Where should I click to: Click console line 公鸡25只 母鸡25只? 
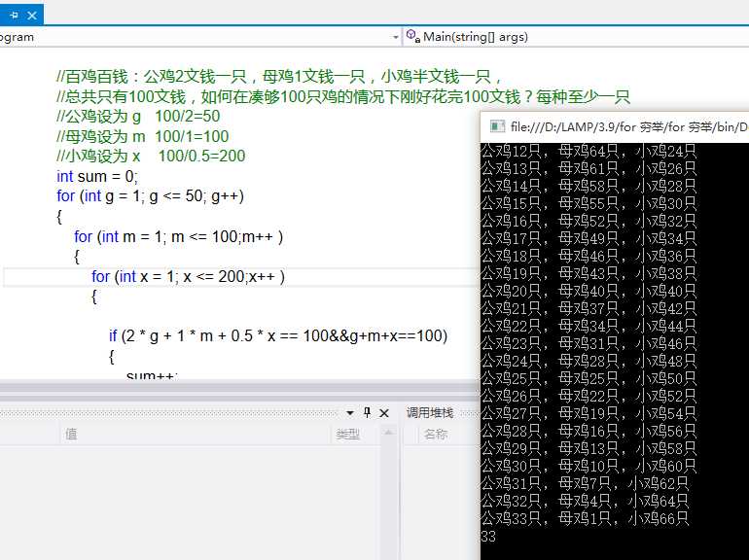tap(588, 378)
